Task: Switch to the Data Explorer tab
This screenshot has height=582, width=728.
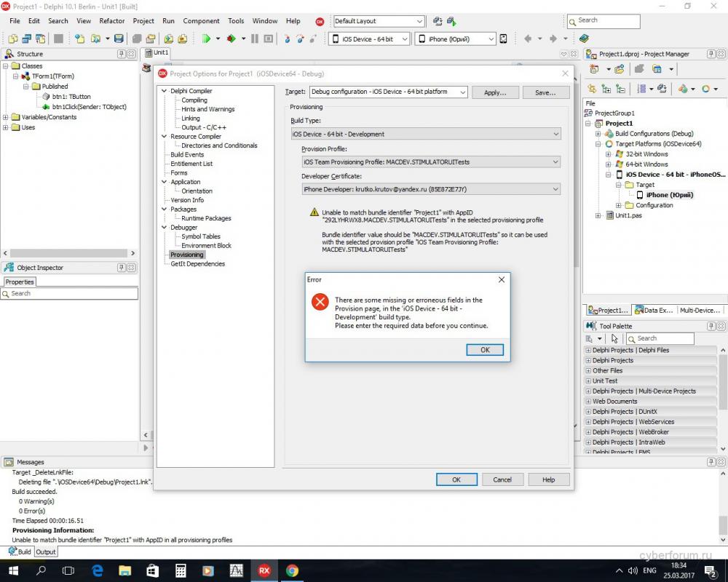Action: pyautogui.click(x=654, y=310)
